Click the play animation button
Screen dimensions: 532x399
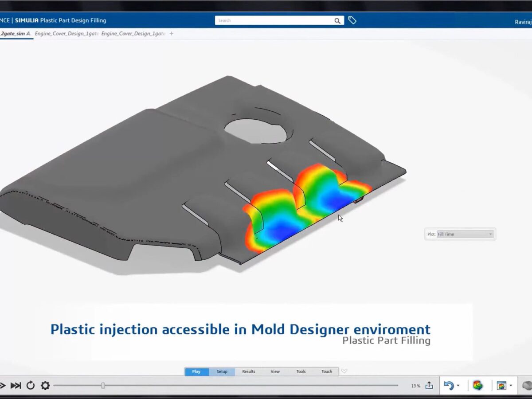pos(2,386)
